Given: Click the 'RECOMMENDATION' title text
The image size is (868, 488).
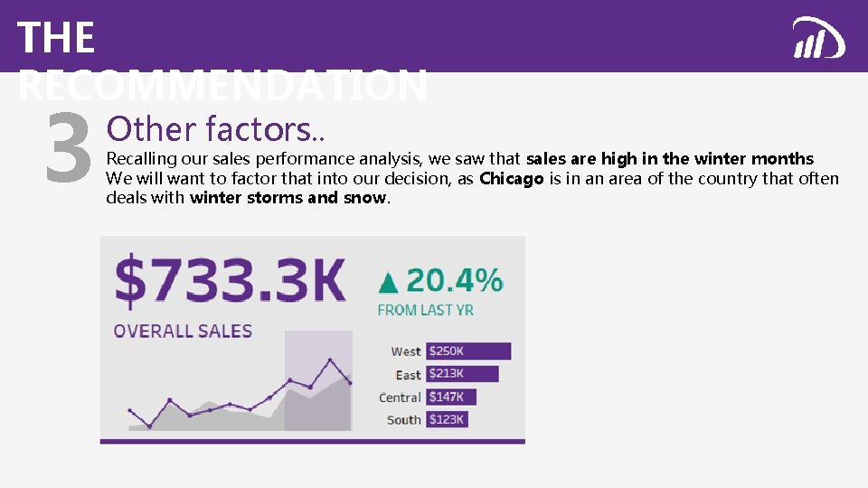Looking at the screenshot, I should coord(222,85).
